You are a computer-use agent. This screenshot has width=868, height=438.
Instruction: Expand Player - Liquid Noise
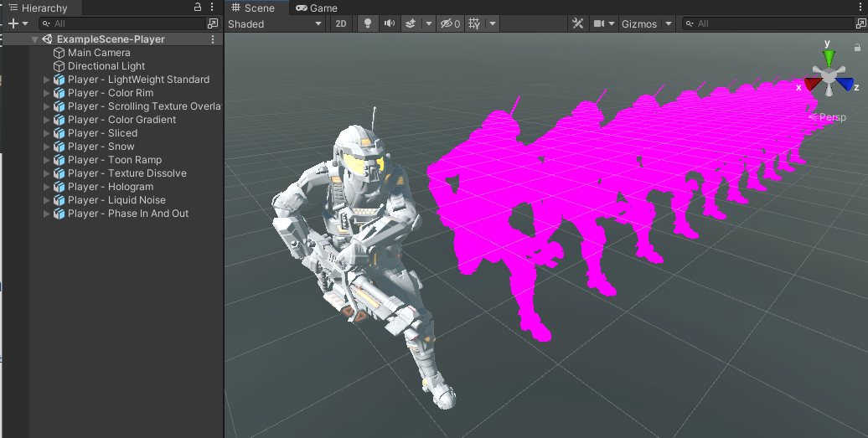tap(47, 200)
